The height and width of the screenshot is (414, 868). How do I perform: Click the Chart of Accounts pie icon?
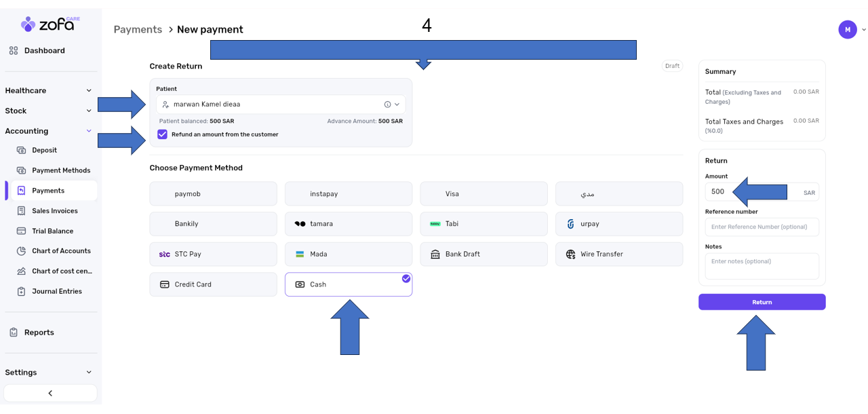click(x=21, y=251)
